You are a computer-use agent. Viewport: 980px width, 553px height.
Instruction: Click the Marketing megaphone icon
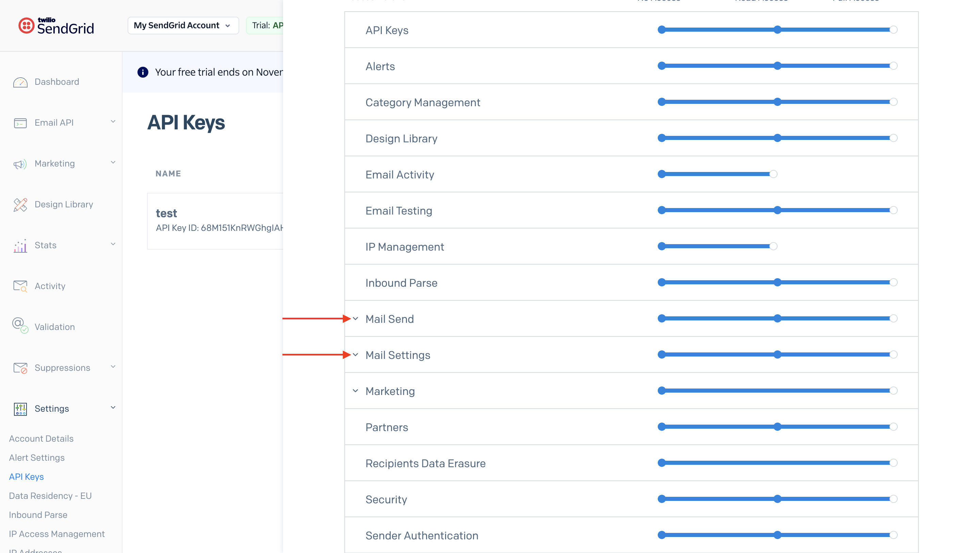click(20, 164)
